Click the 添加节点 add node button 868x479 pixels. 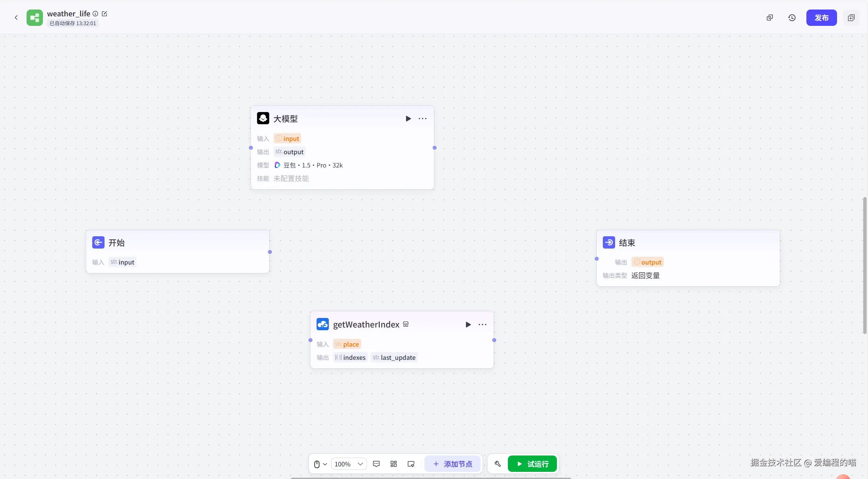452,464
